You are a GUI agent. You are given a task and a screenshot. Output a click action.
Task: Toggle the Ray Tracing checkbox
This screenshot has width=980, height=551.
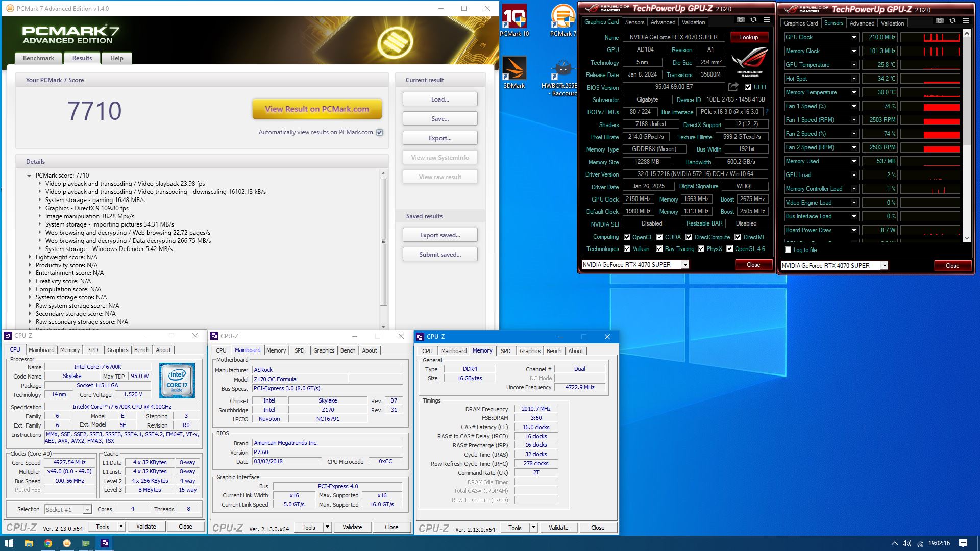[659, 249]
